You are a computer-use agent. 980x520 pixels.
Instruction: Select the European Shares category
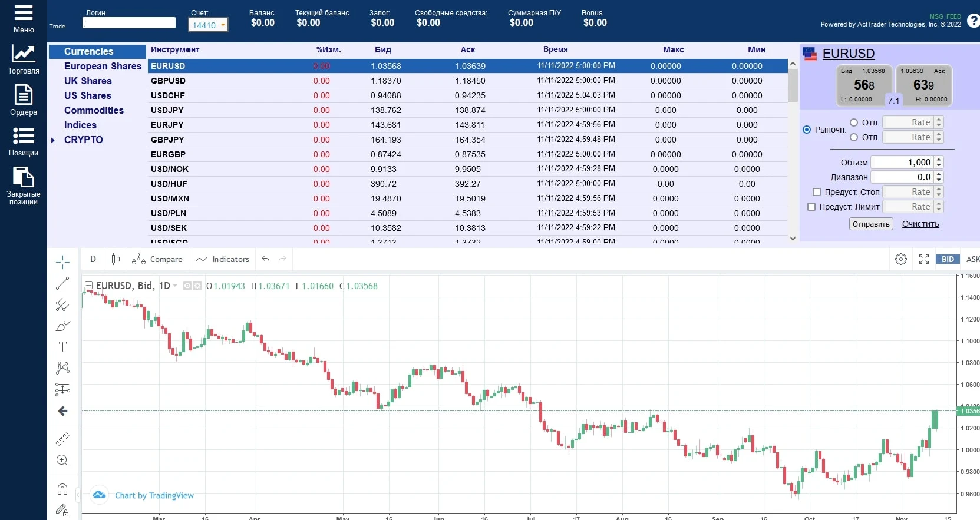pyautogui.click(x=103, y=67)
